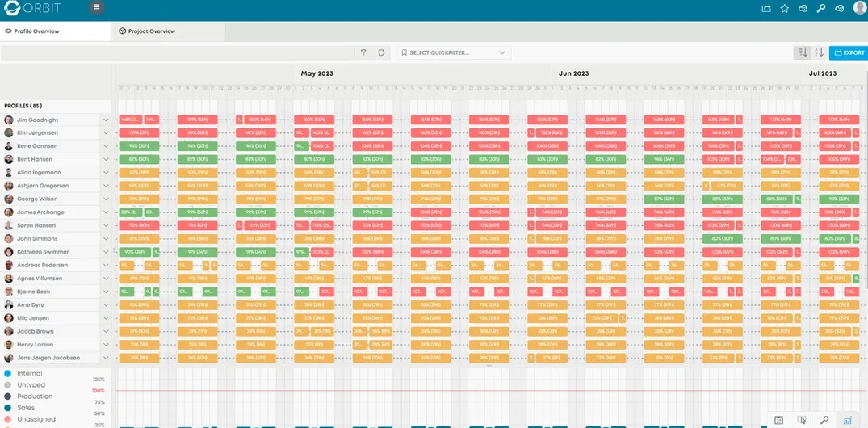This screenshot has height=428, width=868.
Task: Select the Agnes Villumsen profile name
Action: click(x=40, y=279)
